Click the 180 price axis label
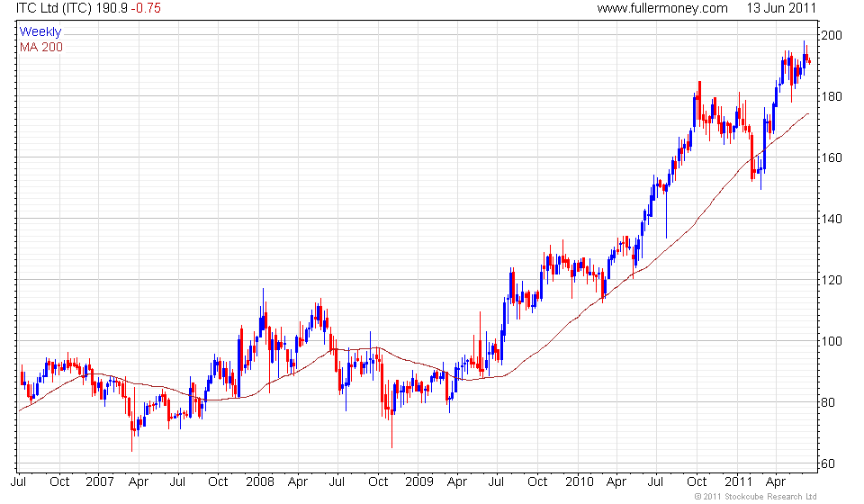The image size is (864, 504). (x=832, y=96)
